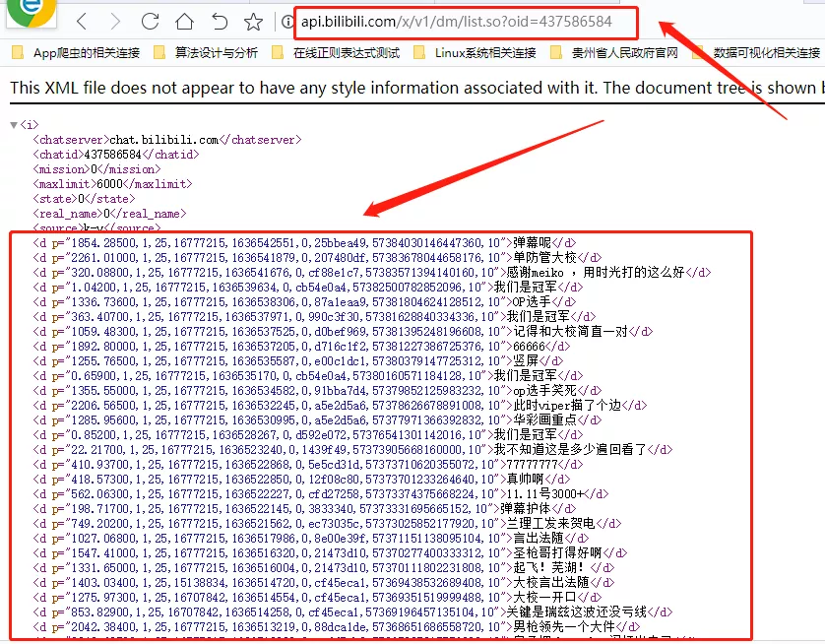Click the danmaku text 单防管大校
Screen dimensions: 825x644
coord(544,258)
